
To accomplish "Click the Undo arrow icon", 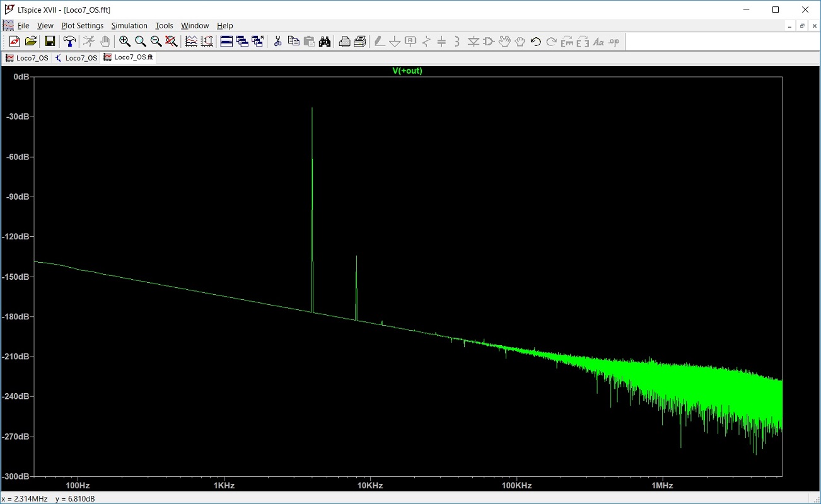I will (x=536, y=42).
